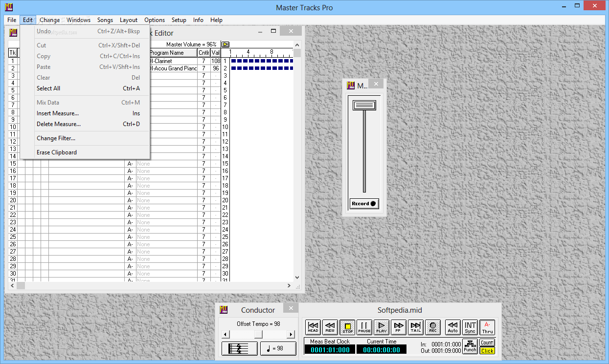The image size is (609, 364).
Task: Click the Record button in master volume window
Action: [364, 204]
